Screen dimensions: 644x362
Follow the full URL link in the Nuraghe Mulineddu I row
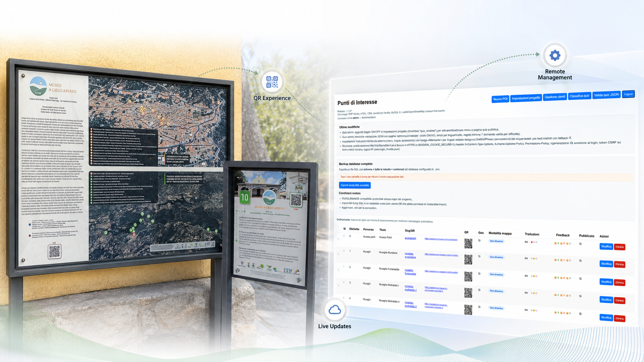coord(436,289)
